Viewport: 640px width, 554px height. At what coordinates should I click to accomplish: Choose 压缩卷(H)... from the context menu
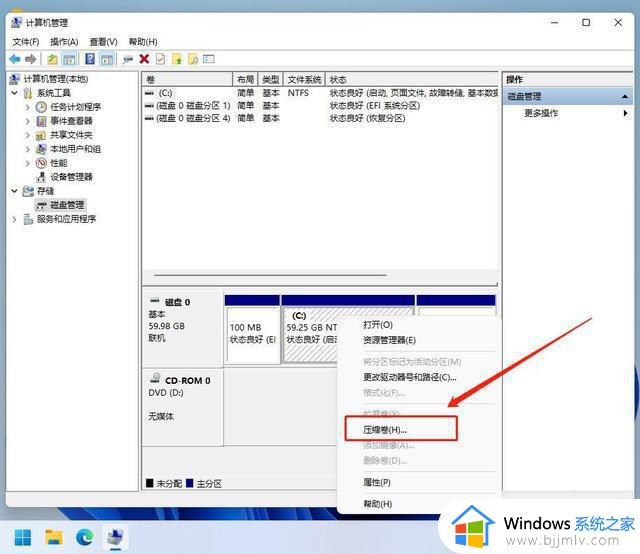point(385,429)
